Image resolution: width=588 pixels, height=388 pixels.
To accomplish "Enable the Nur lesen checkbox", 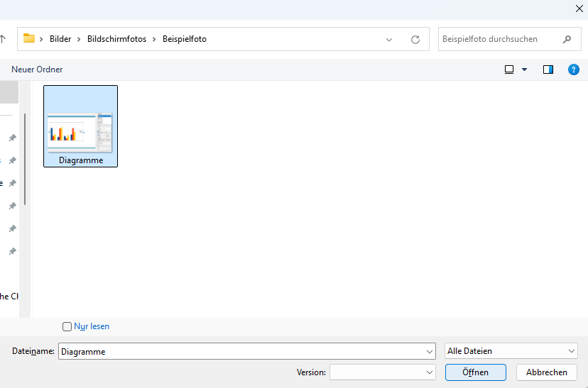I will (67, 326).
